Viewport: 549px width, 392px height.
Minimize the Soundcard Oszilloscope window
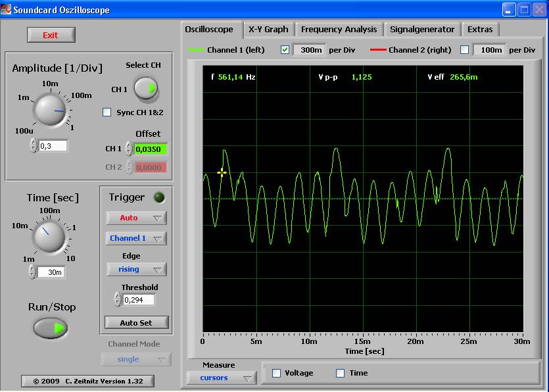tap(509, 9)
